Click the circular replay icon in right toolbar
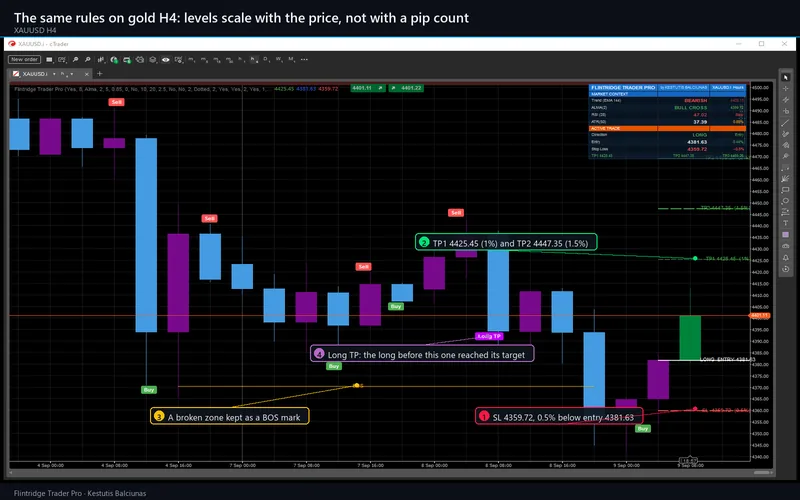This screenshot has width=800, height=500. (x=786, y=269)
